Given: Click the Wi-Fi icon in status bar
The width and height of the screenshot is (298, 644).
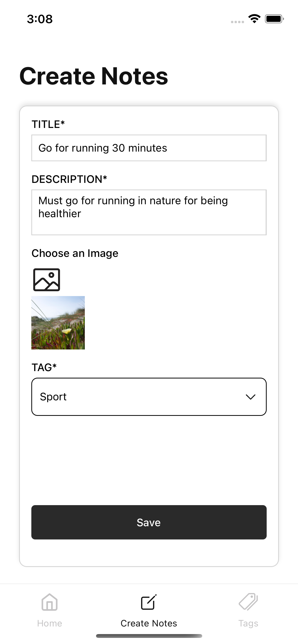Looking at the screenshot, I should 254,18.
